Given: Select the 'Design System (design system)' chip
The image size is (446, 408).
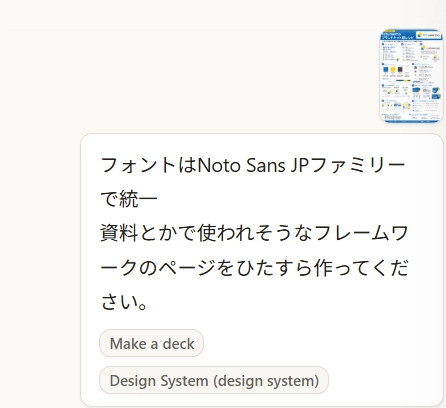Looking at the screenshot, I should [214, 380].
